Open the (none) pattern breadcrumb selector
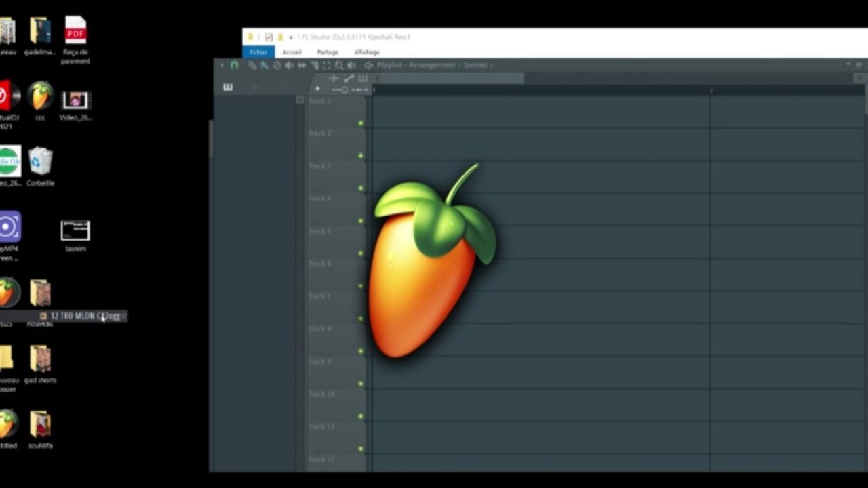Viewport: 868px width, 488px height. (x=475, y=65)
